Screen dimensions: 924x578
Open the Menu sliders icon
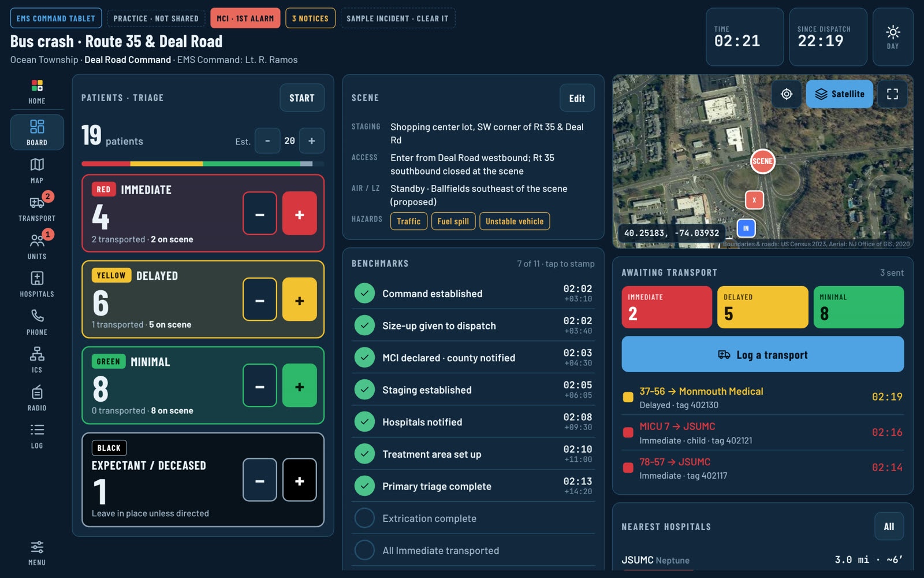point(37,553)
